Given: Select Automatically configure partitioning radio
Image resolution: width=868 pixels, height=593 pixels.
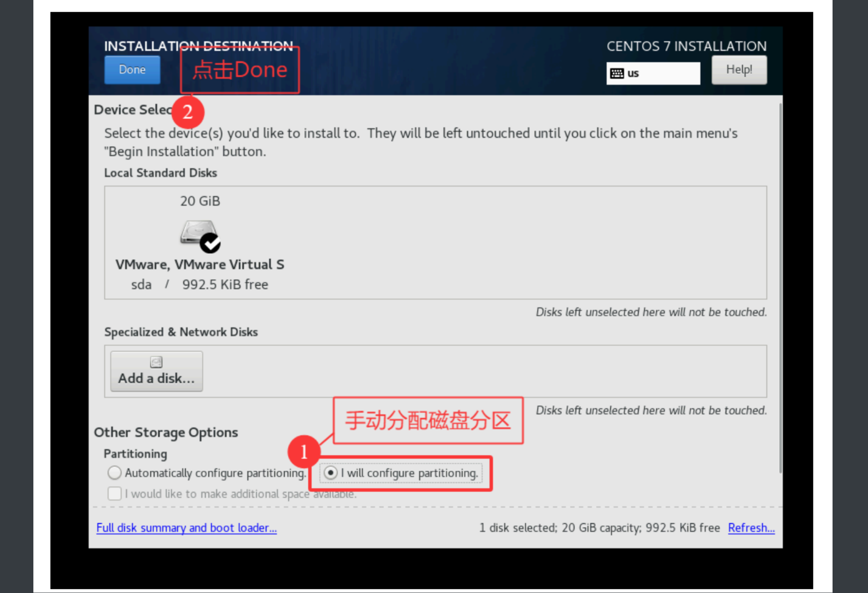Looking at the screenshot, I should pyautogui.click(x=114, y=473).
